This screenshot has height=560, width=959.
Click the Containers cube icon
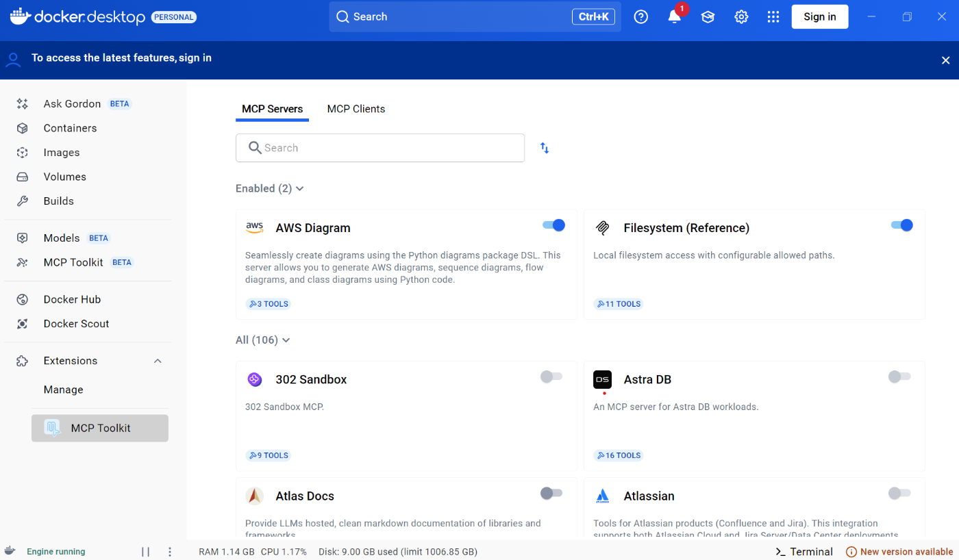pyautogui.click(x=23, y=128)
